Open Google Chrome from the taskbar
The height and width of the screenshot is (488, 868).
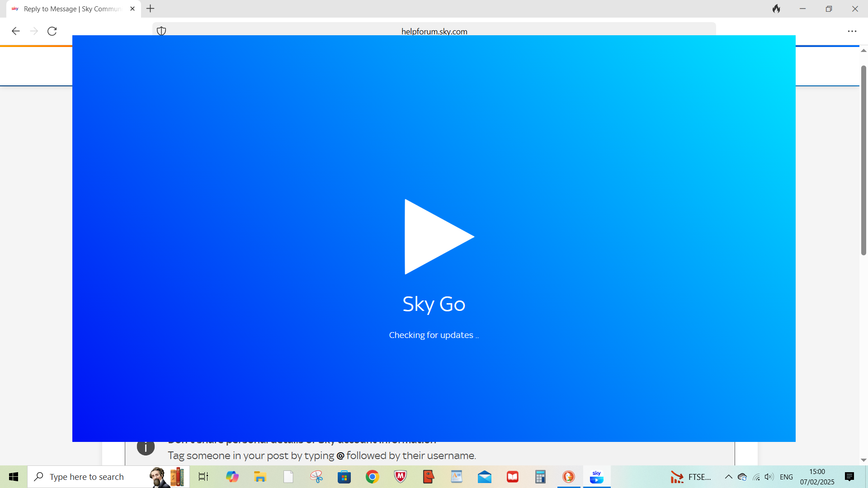372,477
